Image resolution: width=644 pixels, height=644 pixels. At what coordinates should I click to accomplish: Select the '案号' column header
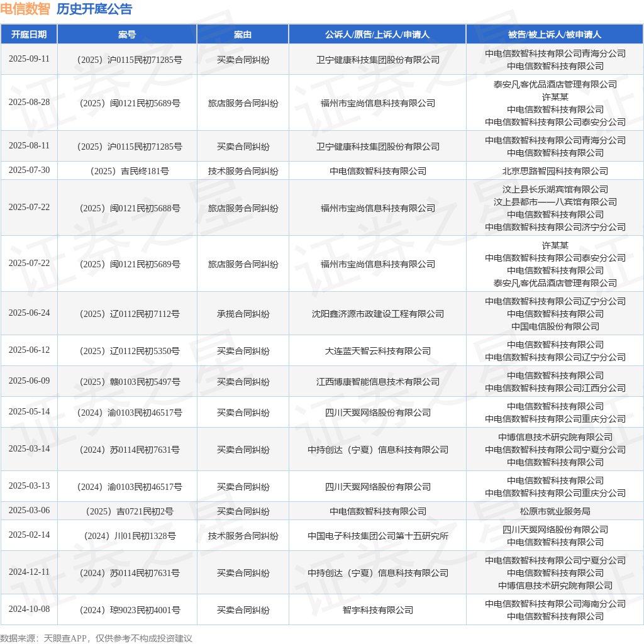pos(127,35)
